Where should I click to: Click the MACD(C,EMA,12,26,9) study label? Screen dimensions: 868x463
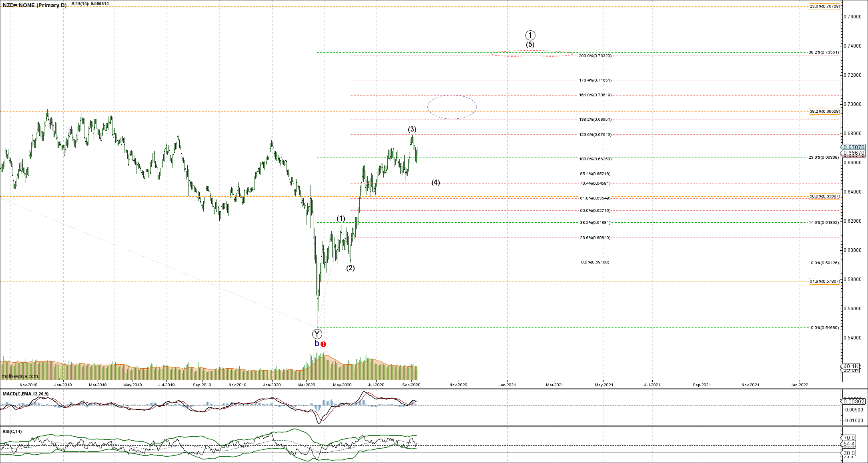click(x=26, y=394)
